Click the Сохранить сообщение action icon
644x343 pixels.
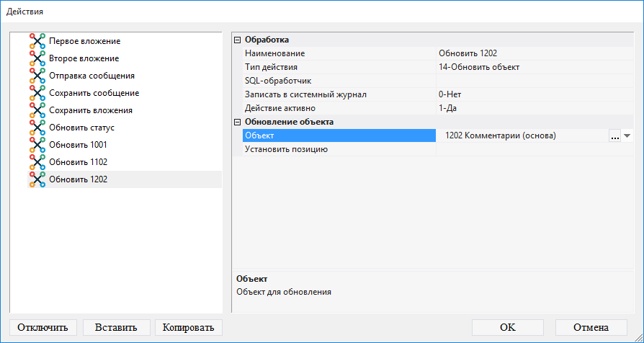click(37, 93)
